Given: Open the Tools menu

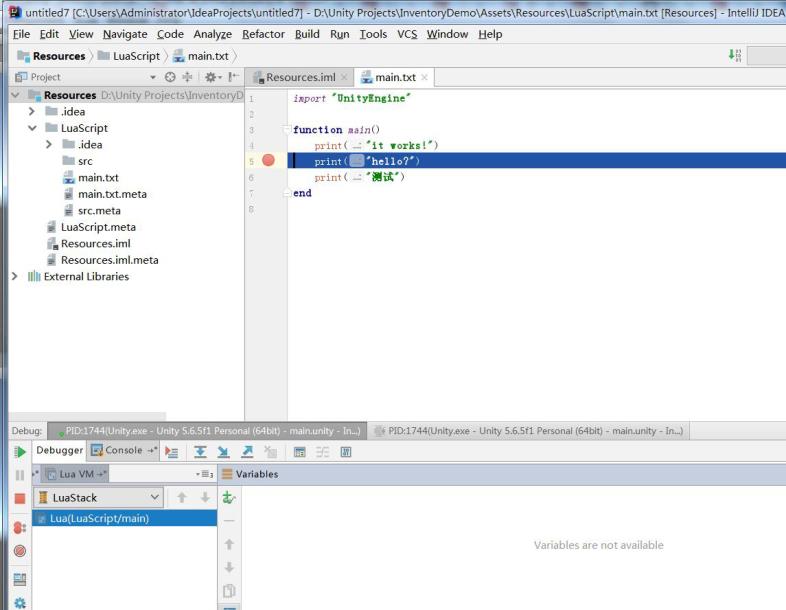Looking at the screenshot, I should click(x=373, y=34).
